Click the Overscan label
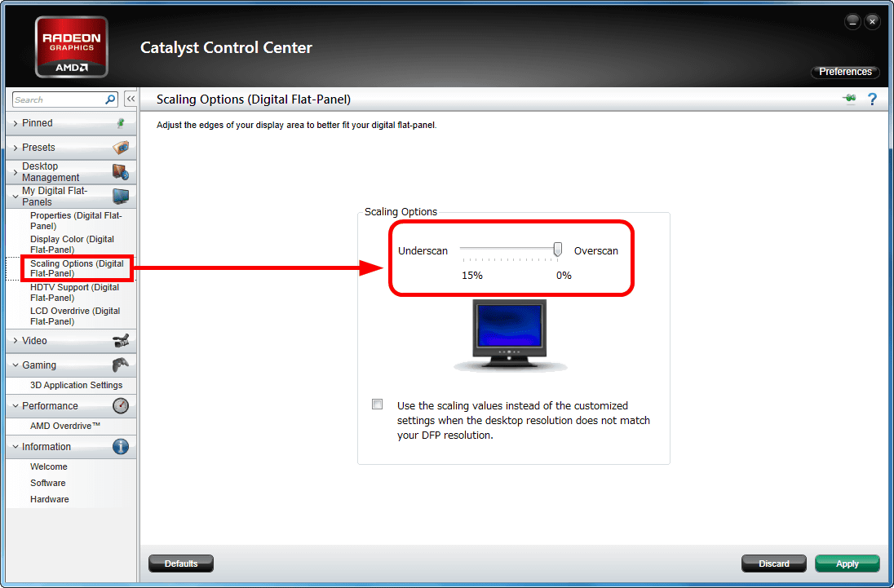894x588 pixels. [595, 250]
